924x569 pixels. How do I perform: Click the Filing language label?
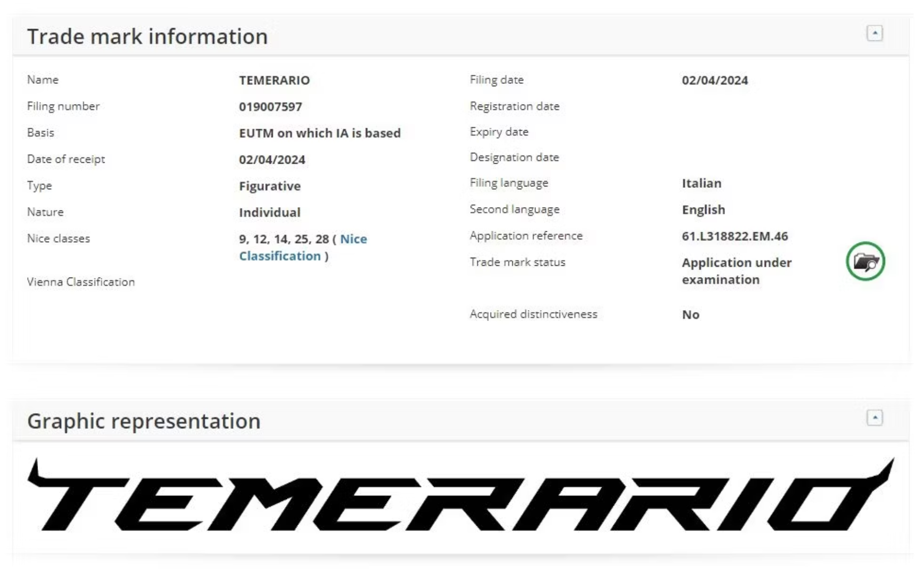point(509,183)
